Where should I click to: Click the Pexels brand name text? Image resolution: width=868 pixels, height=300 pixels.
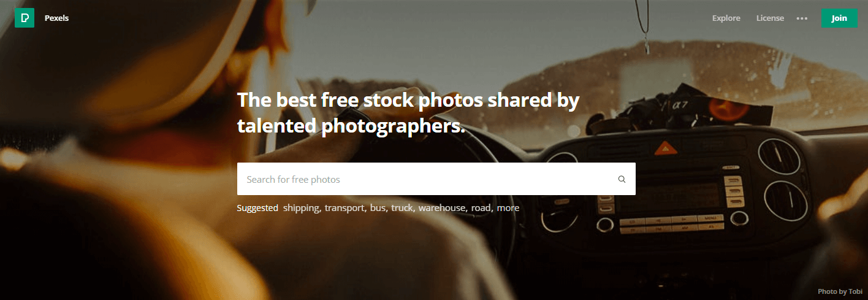[56, 18]
